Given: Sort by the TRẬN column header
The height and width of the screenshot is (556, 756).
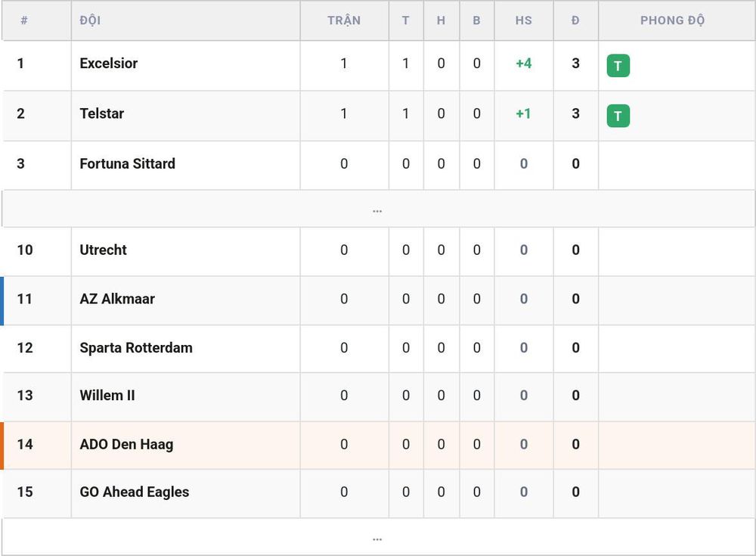Looking at the screenshot, I should coord(344,20).
